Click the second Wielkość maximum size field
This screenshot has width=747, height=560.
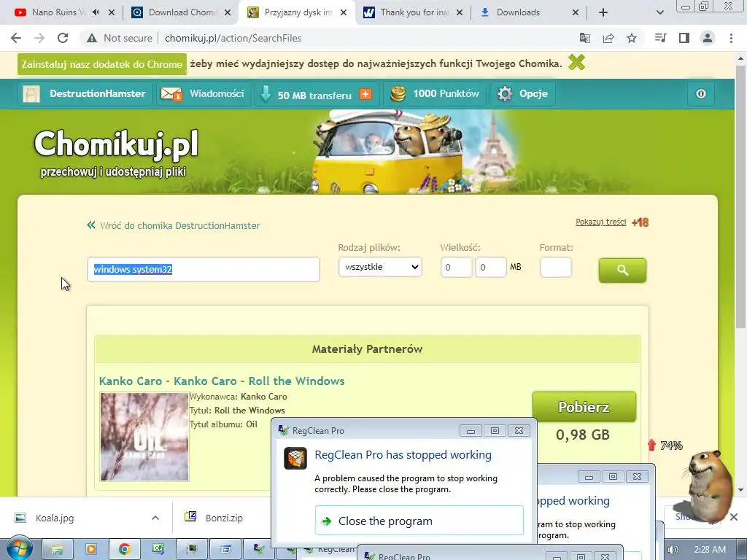point(490,267)
